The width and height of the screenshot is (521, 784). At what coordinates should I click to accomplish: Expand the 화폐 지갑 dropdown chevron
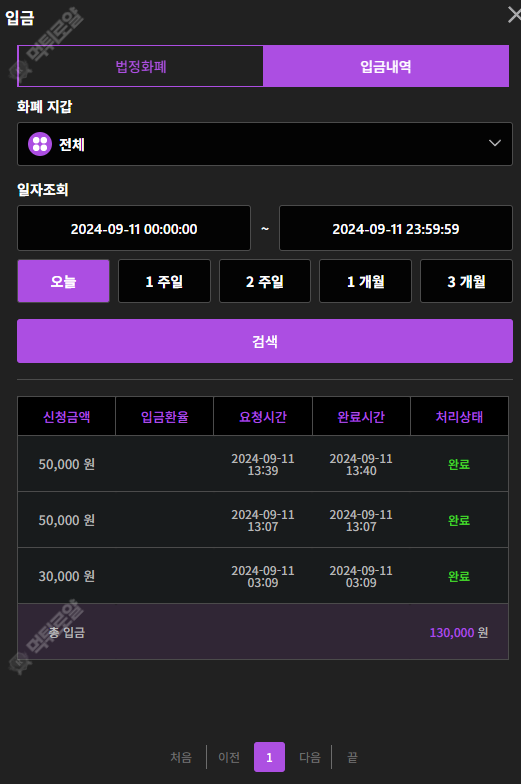point(494,143)
